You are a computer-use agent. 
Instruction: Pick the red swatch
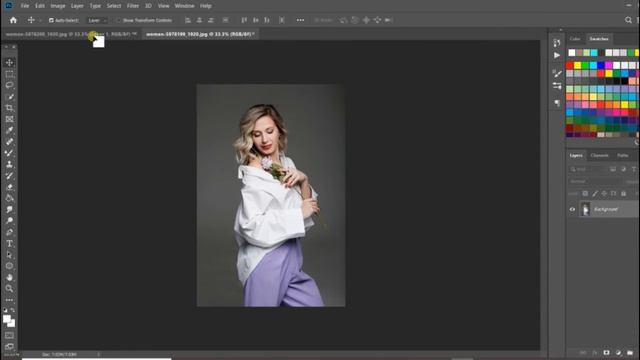570,65
